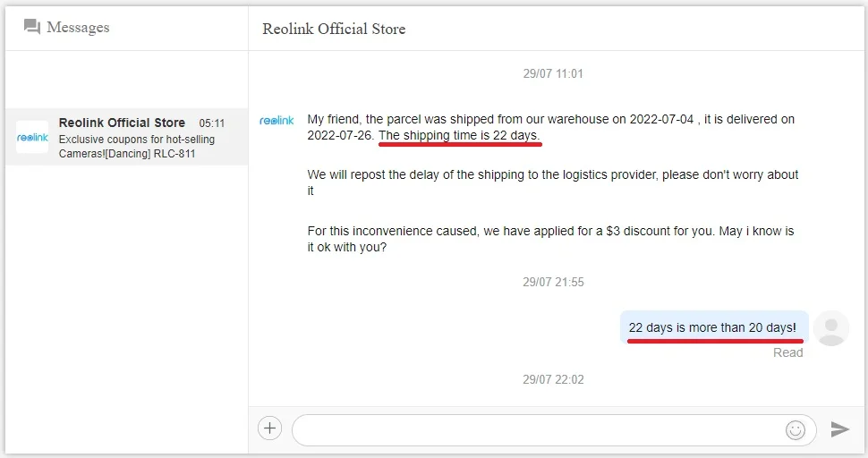Viewport: 868px width, 458px height.
Task: Click into the message text input field
Action: (x=537, y=430)
